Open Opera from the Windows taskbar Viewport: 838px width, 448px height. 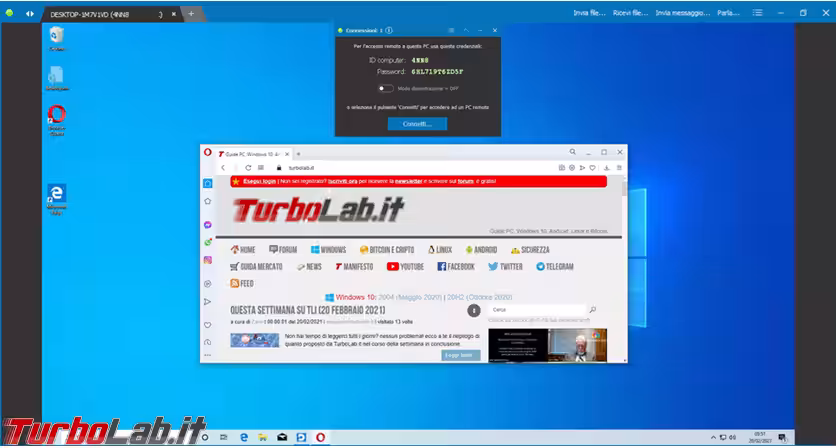[x=320, y=437]
